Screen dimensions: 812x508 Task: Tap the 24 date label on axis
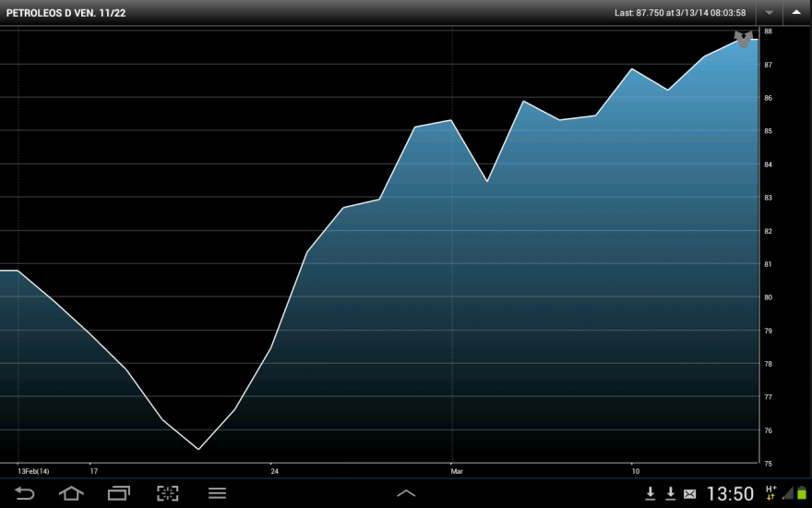point(274,471)
